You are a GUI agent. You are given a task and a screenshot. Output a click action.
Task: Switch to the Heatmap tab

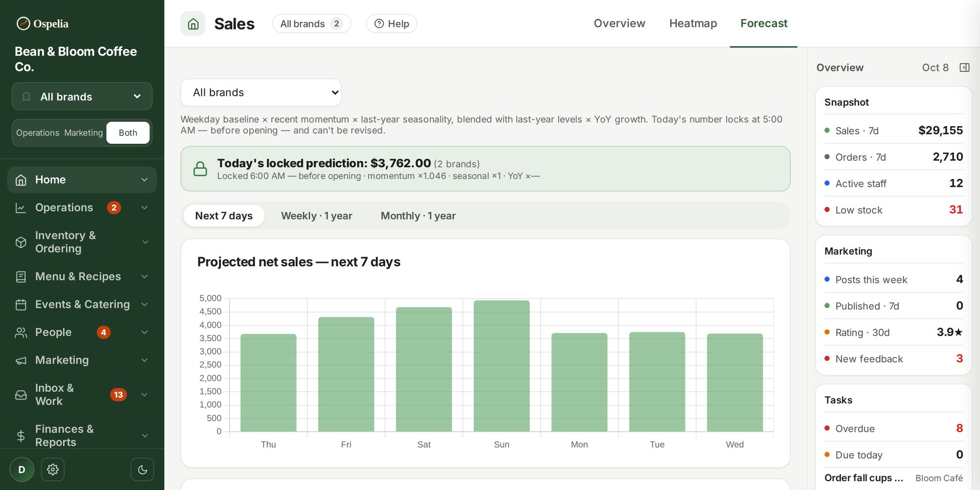click(x=693, y=23)
